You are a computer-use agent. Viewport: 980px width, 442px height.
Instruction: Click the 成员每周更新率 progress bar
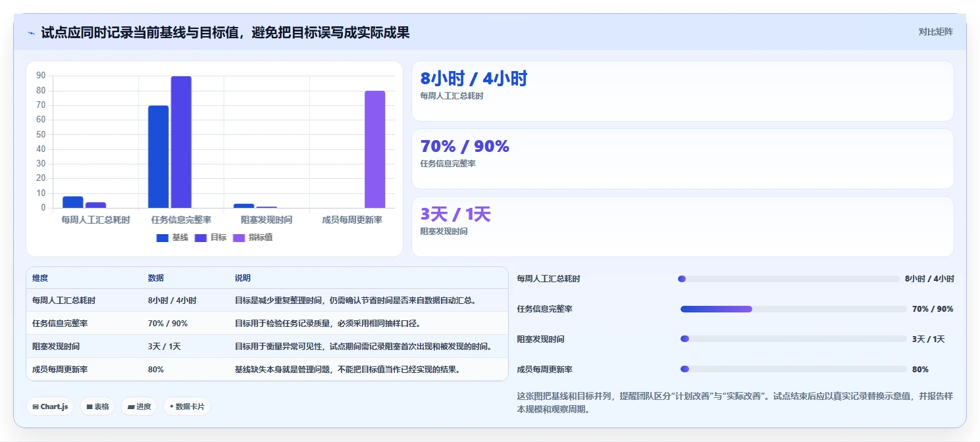(x=794, y=370)
